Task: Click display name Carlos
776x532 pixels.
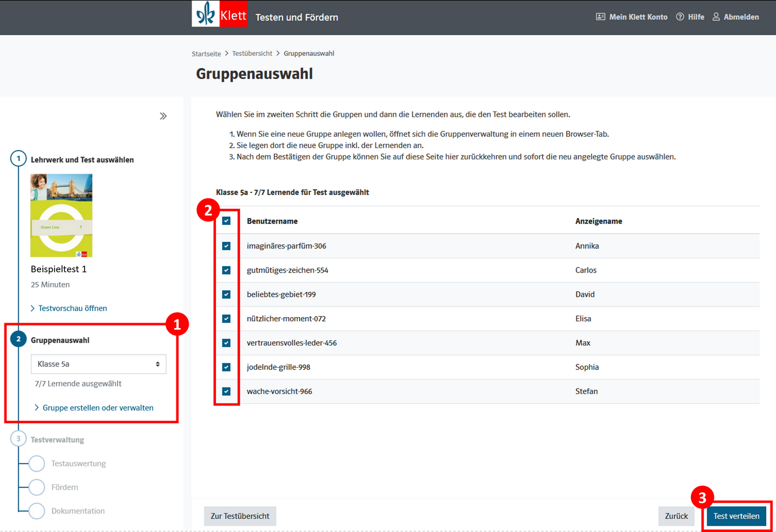Action: [586, 270]
